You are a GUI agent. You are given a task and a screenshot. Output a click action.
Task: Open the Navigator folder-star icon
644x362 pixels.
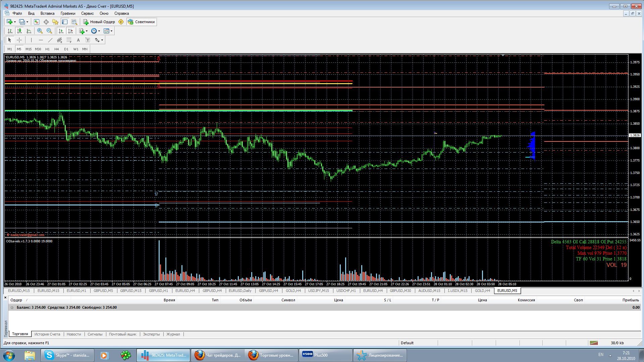tap(55, 22)
